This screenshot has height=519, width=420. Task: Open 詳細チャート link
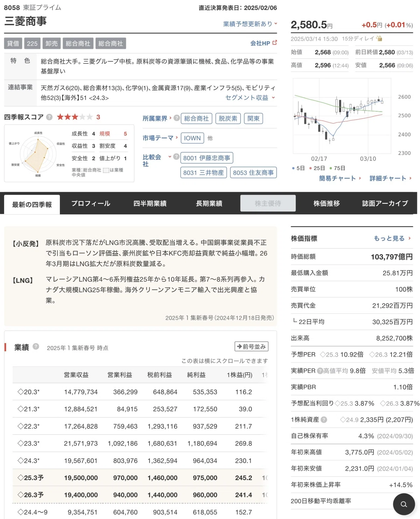(391, 178)
